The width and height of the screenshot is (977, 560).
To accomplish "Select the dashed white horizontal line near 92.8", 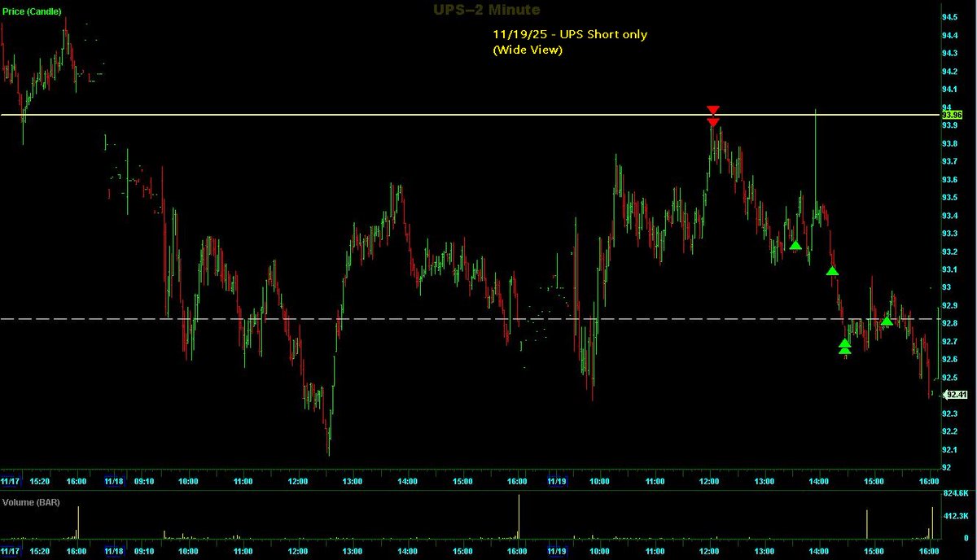I will pos(470,319).
